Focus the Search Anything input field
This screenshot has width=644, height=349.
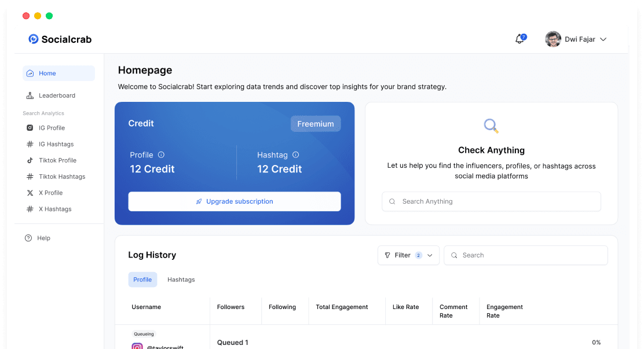tap(491, 201)
